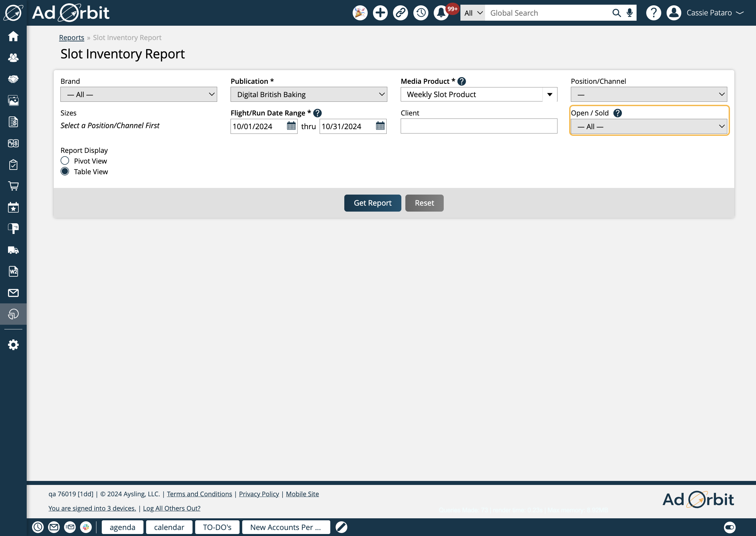Expand the Publication dropdown
This screenshot has height=536, width=756.
[309, 94]
